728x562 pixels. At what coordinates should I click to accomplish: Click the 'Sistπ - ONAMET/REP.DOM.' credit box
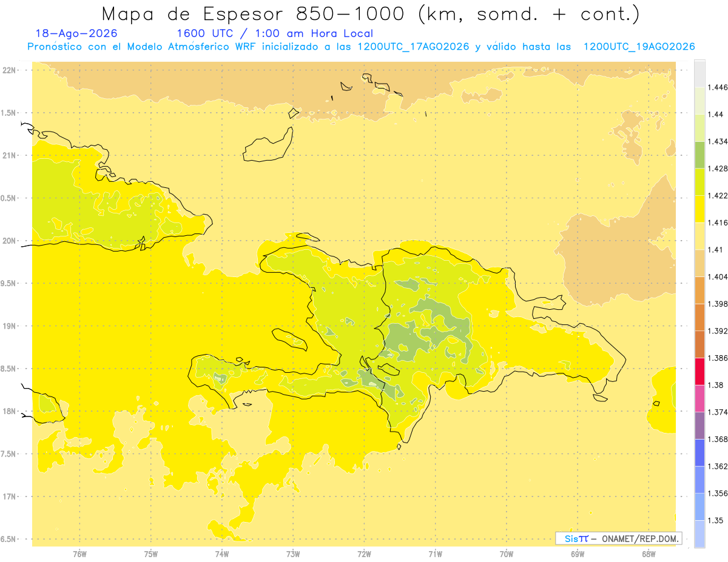click(x=618, y=538)
